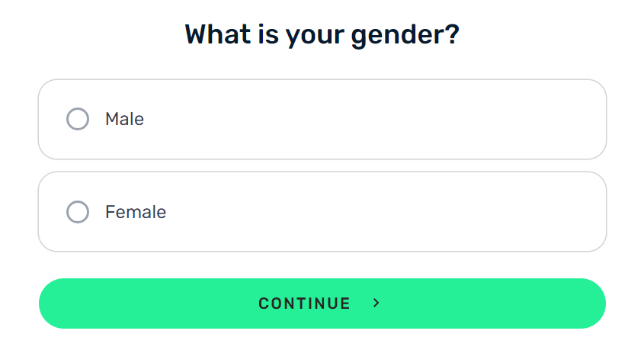
Task: Click the "Male" label text
Action: [124, 119]
